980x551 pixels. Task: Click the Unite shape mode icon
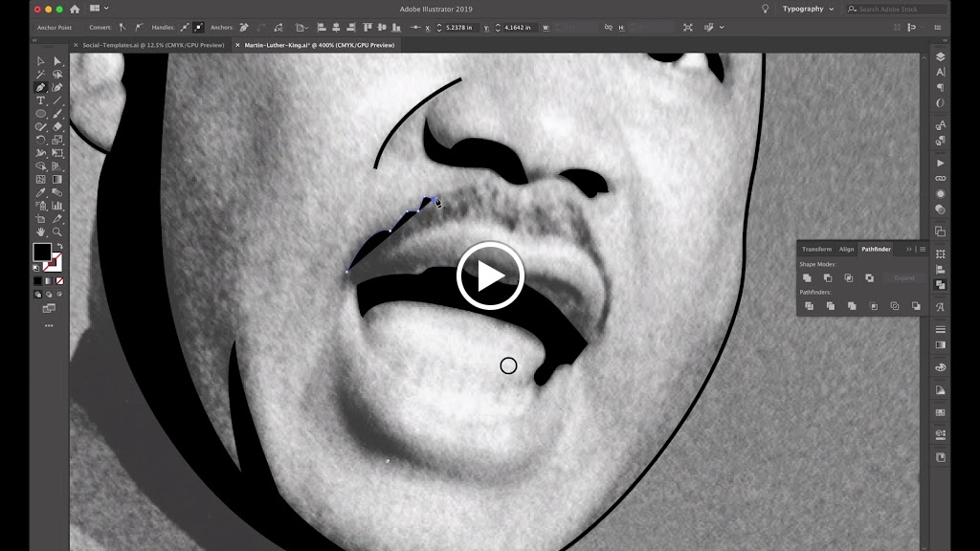coord(807,278)
